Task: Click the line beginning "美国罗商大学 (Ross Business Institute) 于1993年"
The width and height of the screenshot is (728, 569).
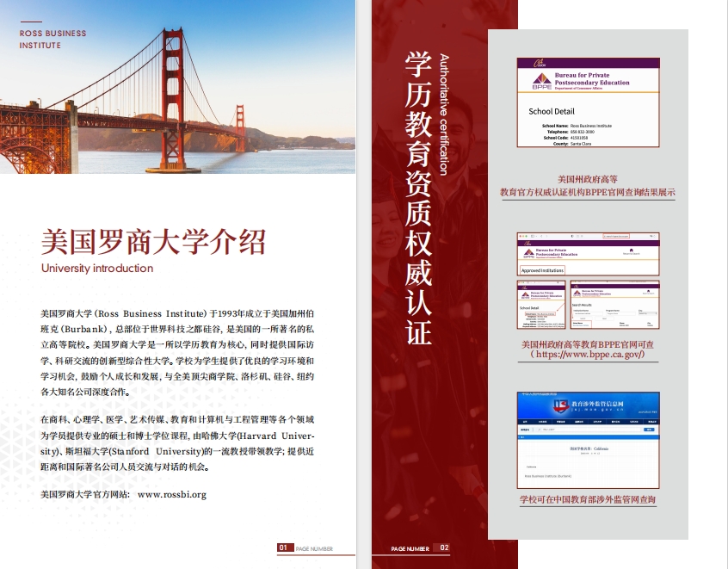Action: 177,313
